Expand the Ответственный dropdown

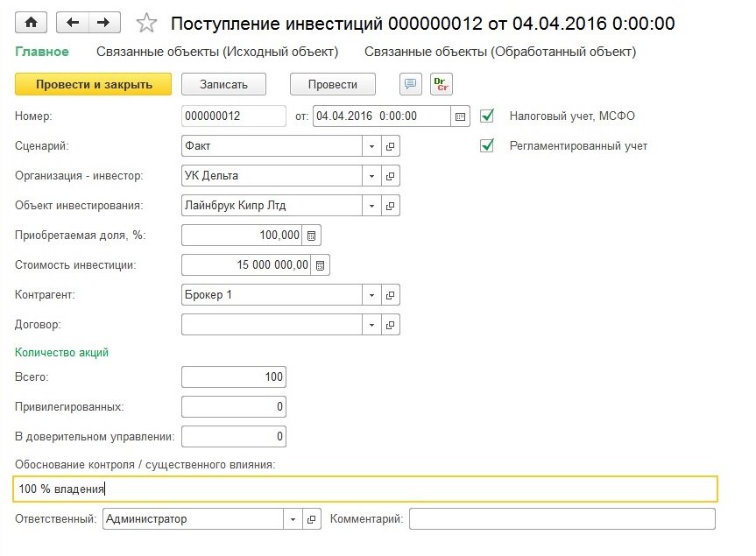(293, 519)
